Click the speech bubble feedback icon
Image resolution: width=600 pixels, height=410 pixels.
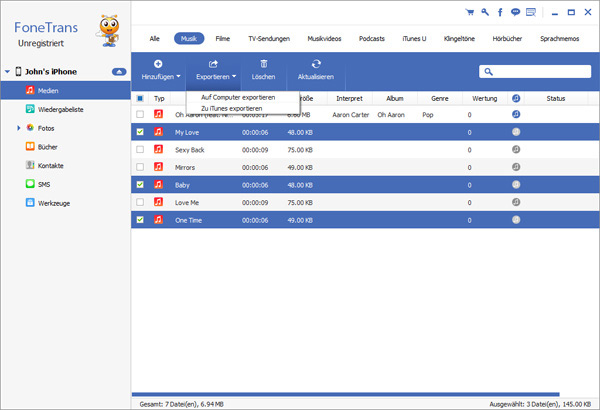(x=515, y=12)
